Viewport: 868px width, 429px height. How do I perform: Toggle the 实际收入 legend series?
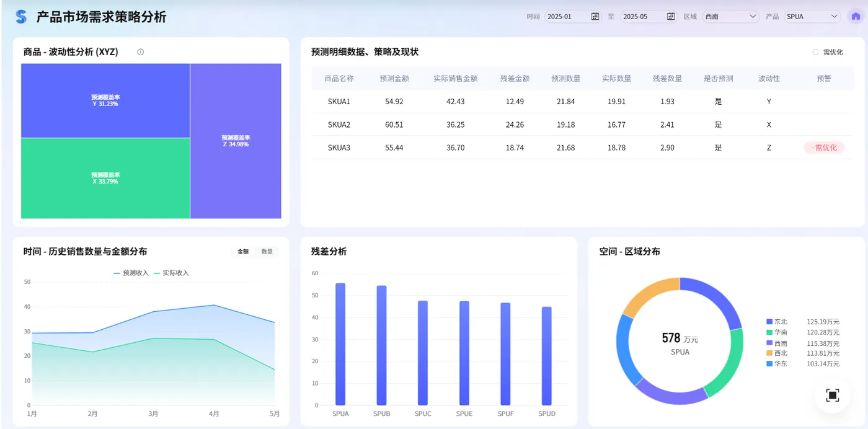pyautogui.click(x=171, y=273)
